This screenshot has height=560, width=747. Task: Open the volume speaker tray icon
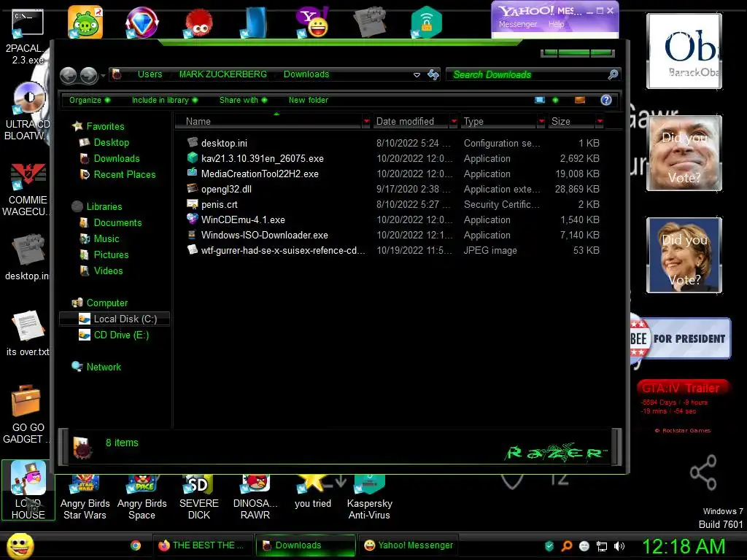(x=619, y=546)
